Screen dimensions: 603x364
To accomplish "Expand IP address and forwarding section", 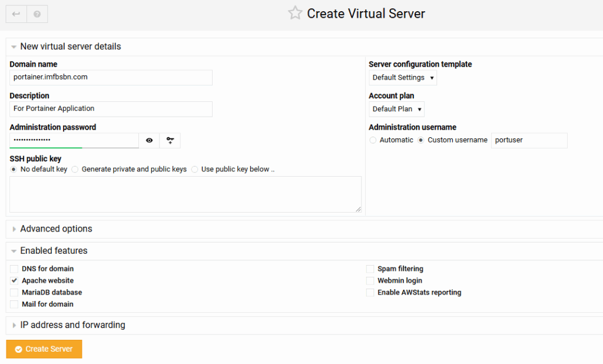I will (72, 325).
